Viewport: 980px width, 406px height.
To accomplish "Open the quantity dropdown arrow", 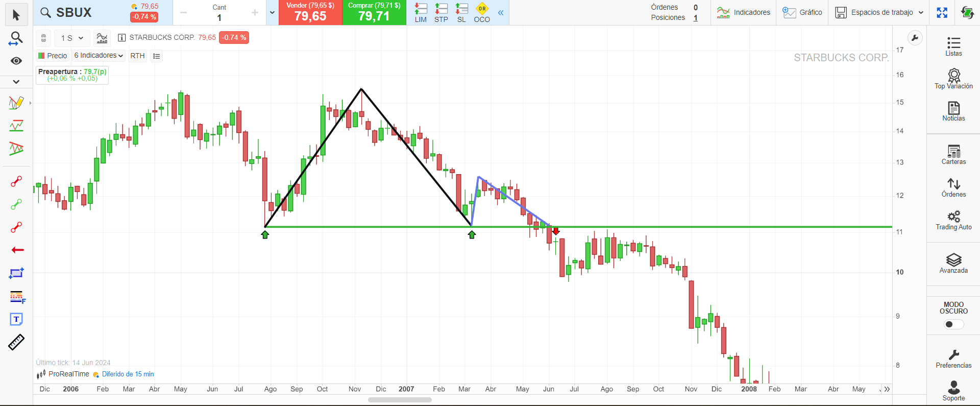I will (x=272, y=13).
